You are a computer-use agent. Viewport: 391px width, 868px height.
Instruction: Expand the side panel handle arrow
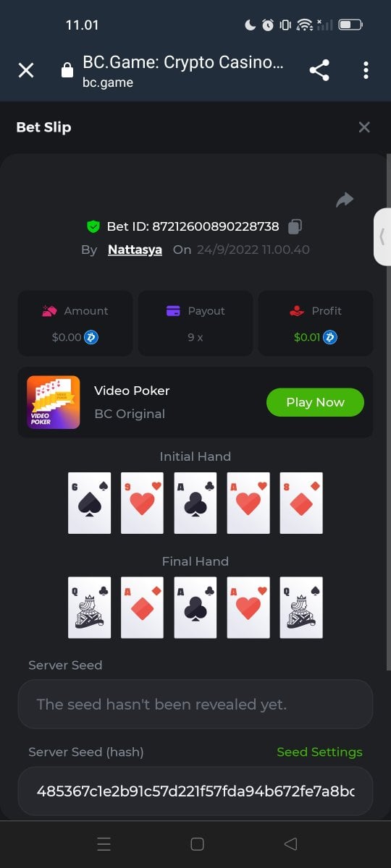pyautogui.click(x=382, y=237)
